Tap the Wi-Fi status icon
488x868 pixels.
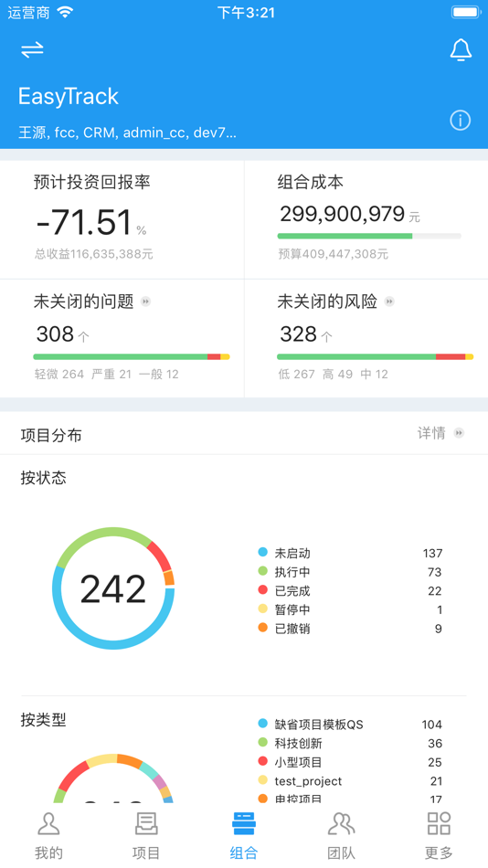click(x=66, y=12)
